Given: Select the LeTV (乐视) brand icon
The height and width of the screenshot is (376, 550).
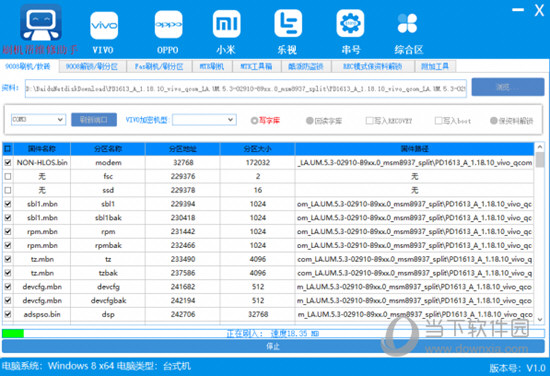Looking at the screenshot, I should [x=288, y=24].
